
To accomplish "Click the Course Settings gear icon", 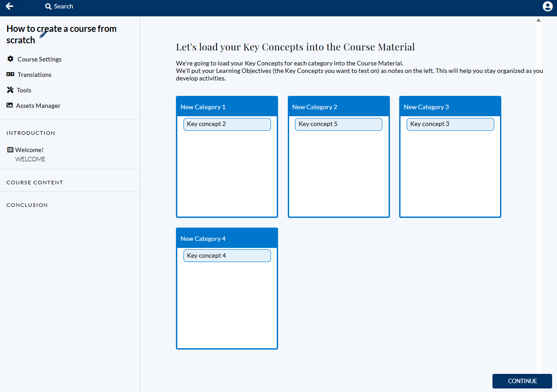I will pos(10,59).
